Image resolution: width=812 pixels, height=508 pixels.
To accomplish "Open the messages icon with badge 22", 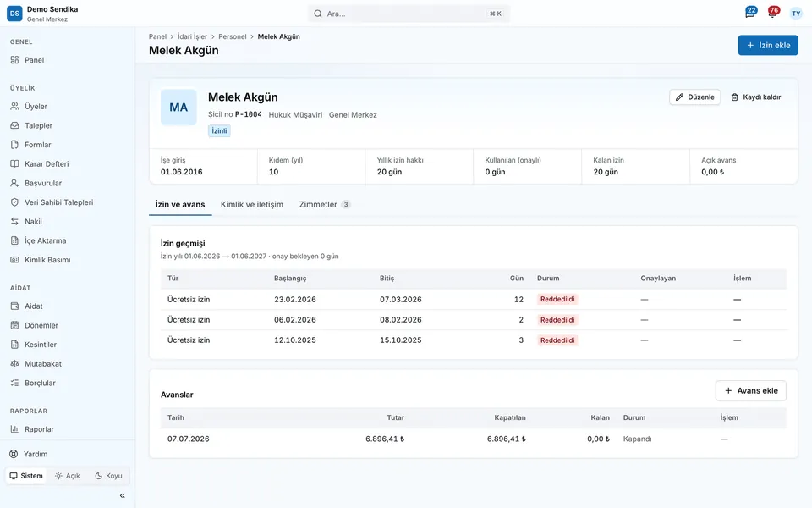I will tap(750, 13).
